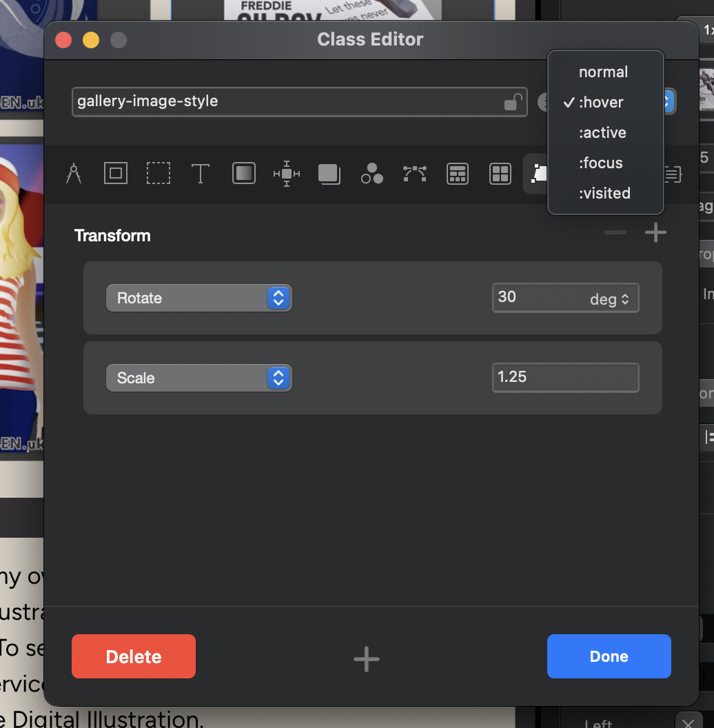
Task: Open the Layout compass icon tab
Action: pyautogui.click(x=74, y=174)
